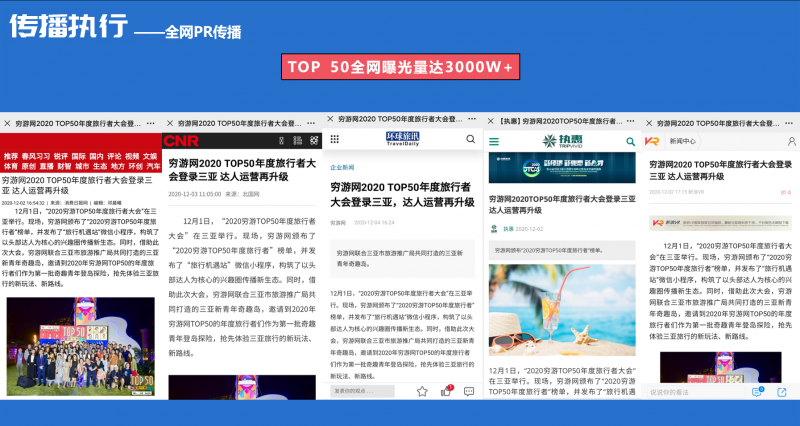Image resolution: width=800 pixels, height=426 pixels.
Task: Click the green search icon in 执惠 header
Action: pos(631,142)
